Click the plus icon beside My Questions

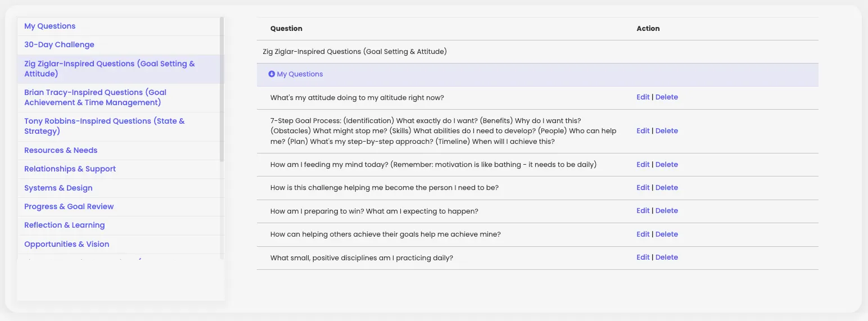[x=272, y=74]
